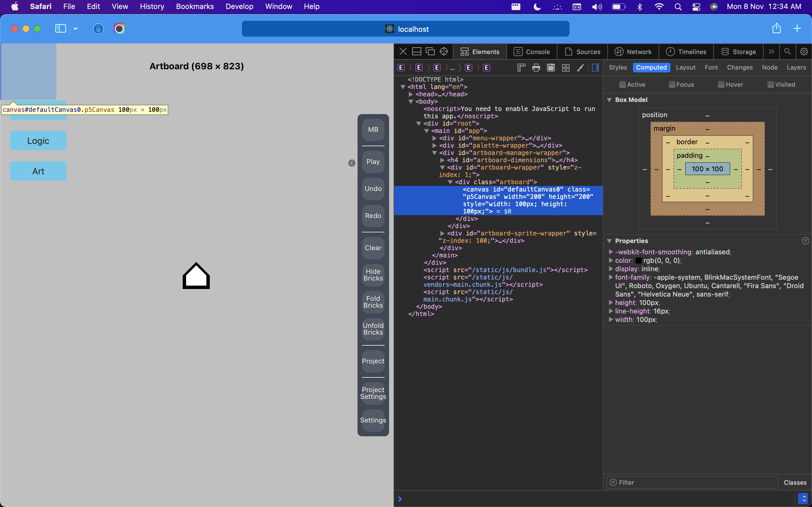Switch to the Computed styles tab
Viewport: 812px width, 507px height.
651,67
